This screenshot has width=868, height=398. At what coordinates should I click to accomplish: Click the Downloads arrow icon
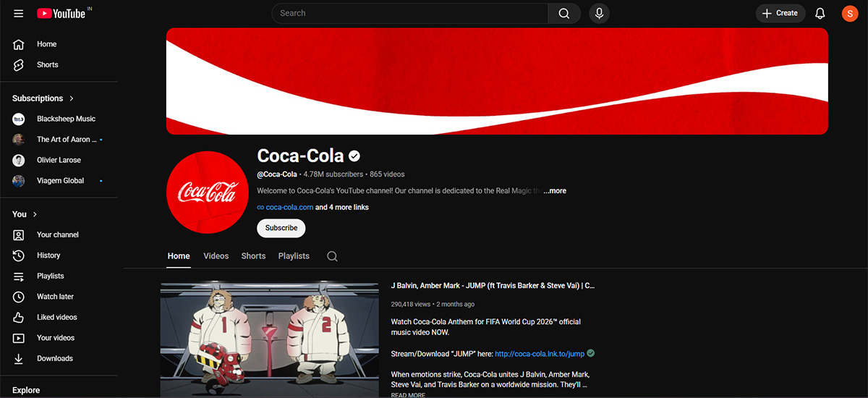pyautogui.click(x=19, y=358)
